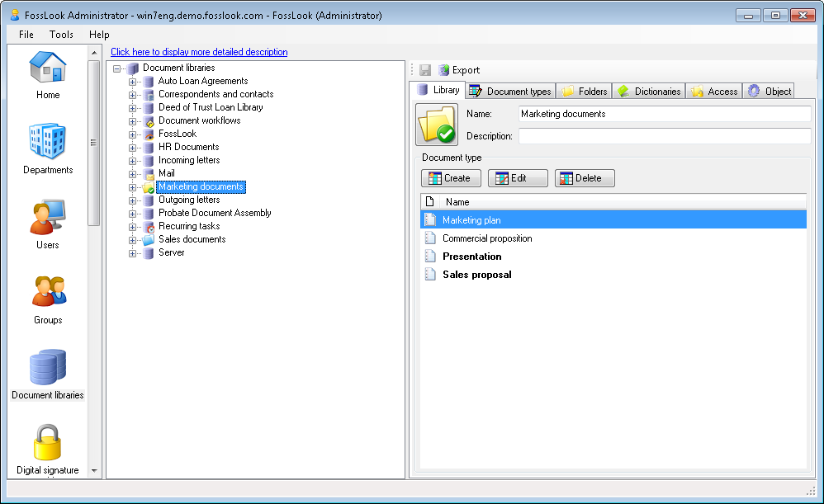Viewport: 824px width, 504px height.
Task: Click the Create document type button
Action: tap(451, 178)
